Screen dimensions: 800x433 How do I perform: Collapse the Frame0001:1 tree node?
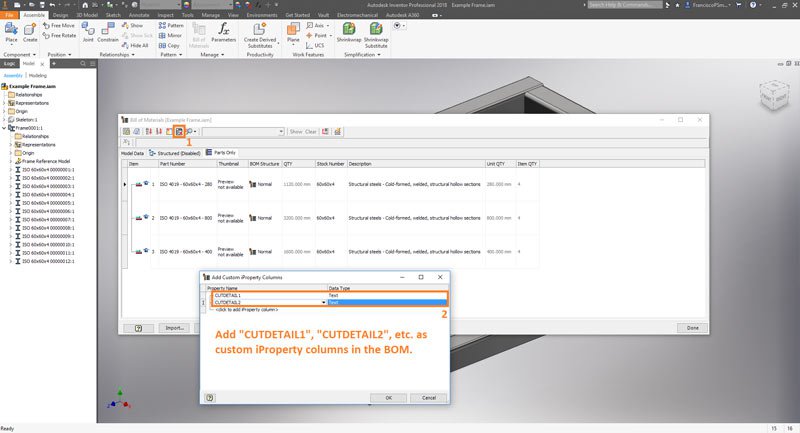click(4, 128)
